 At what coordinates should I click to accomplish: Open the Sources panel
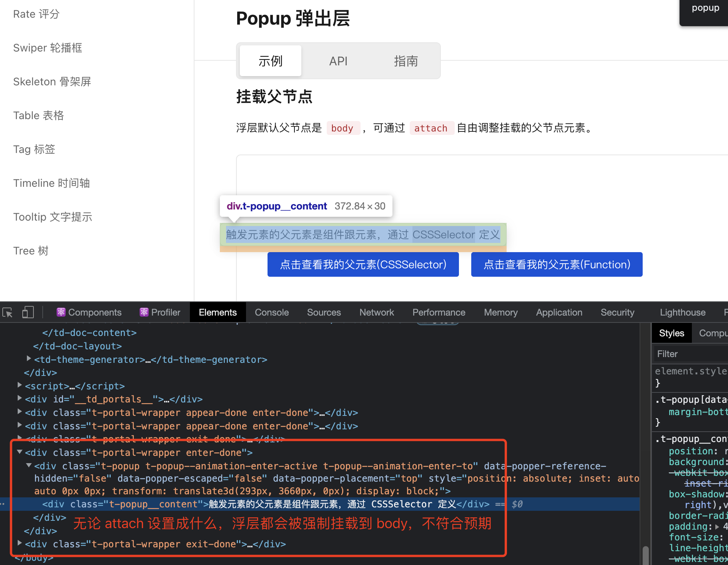(x=324, y=312)
